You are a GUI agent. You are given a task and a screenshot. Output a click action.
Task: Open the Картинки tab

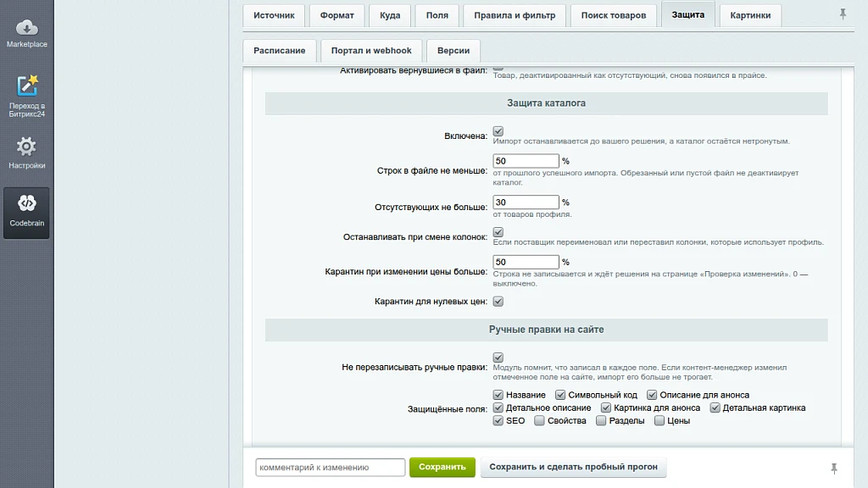pyautogui.click(x=750, y=15)
